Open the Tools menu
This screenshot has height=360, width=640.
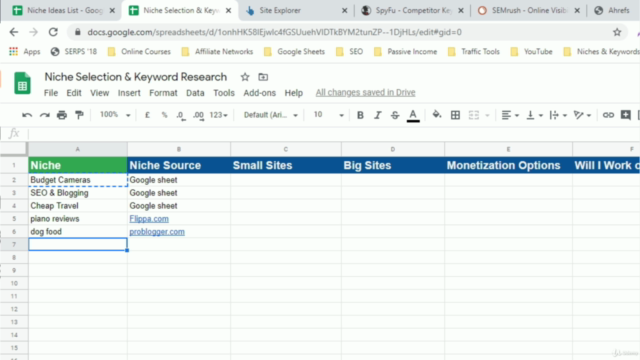click(x=224, y=93)
